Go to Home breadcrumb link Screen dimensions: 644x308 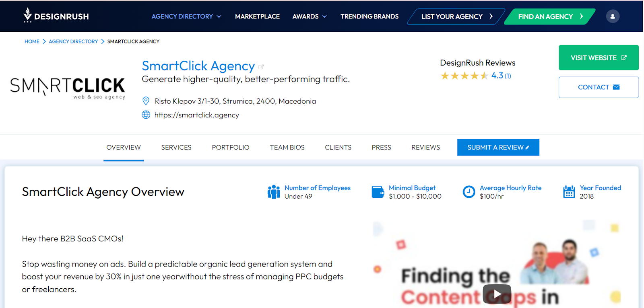point(32,41)
